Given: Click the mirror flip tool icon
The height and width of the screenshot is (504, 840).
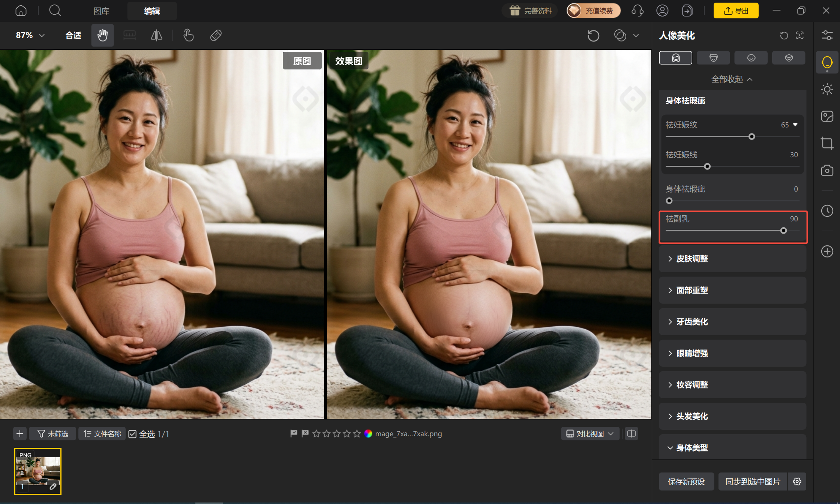Looking at the screenshot, I should (x=156, y=35).
